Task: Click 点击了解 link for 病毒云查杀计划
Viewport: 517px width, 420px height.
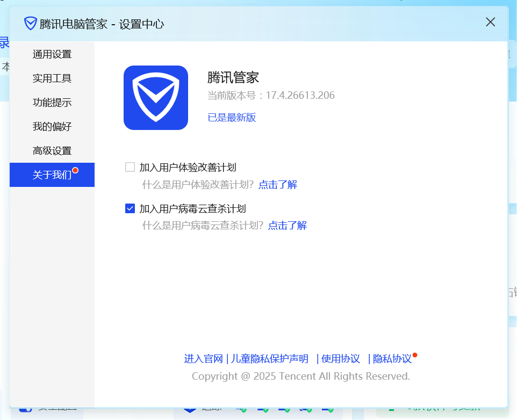Action: pos(287,226)
